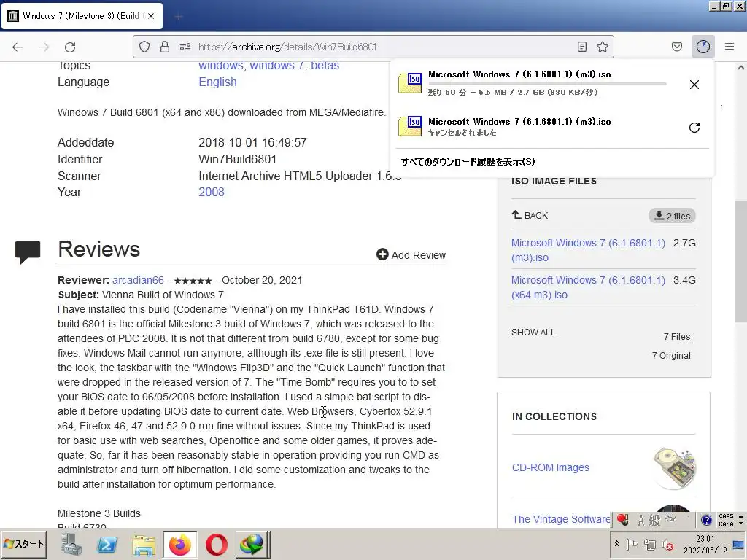
Task: Show all download history entry
Action: [468, 162]
